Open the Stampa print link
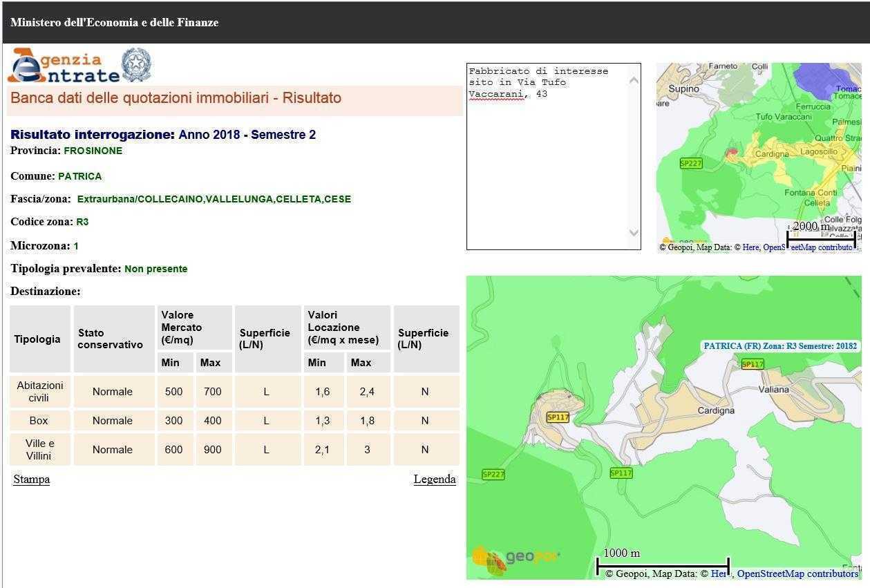870x588 pixels. [31, 480]
